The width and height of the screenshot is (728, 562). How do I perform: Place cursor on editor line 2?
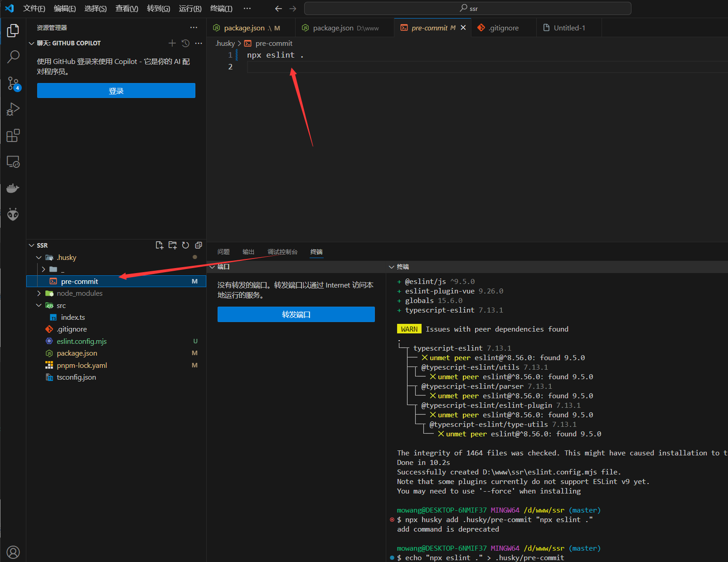pos(487,67)
